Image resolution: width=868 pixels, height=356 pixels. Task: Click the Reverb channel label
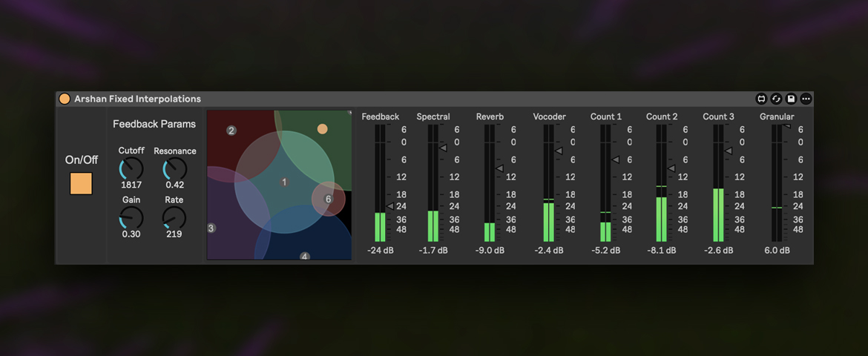pyautogui.click(x=490, y=117)
